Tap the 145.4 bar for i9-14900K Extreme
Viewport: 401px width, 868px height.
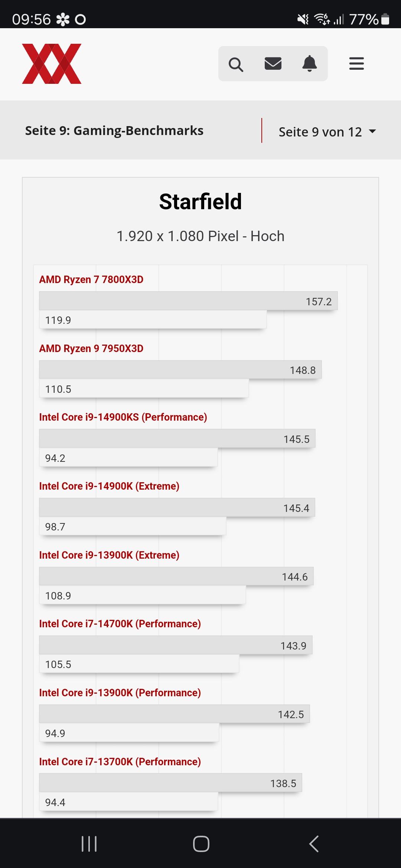(177, 507)
